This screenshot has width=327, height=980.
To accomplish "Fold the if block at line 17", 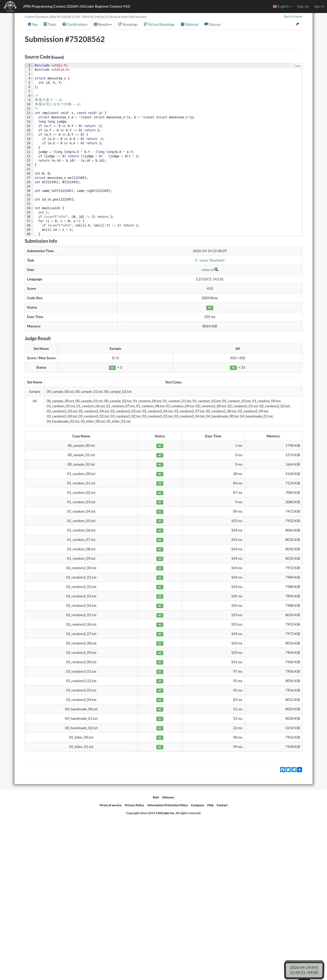I will pyautogui.click(x=32, y=135).
